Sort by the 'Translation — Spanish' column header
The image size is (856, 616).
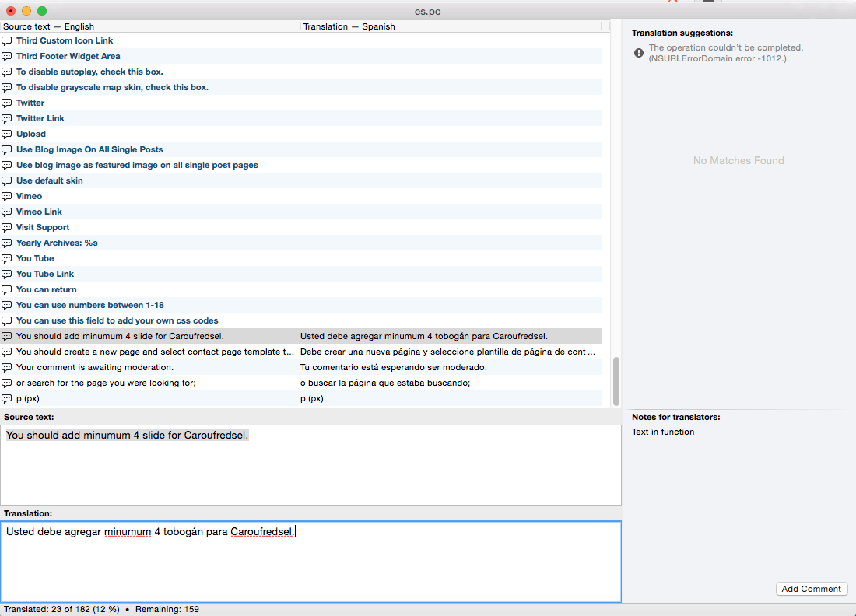click(450, 26)
